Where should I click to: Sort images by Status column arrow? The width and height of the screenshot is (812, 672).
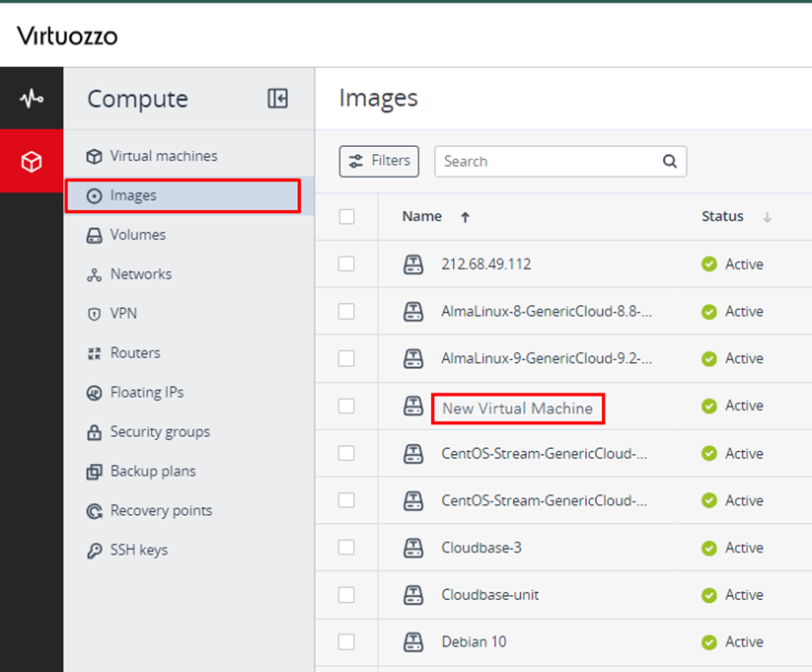point(767,217)
